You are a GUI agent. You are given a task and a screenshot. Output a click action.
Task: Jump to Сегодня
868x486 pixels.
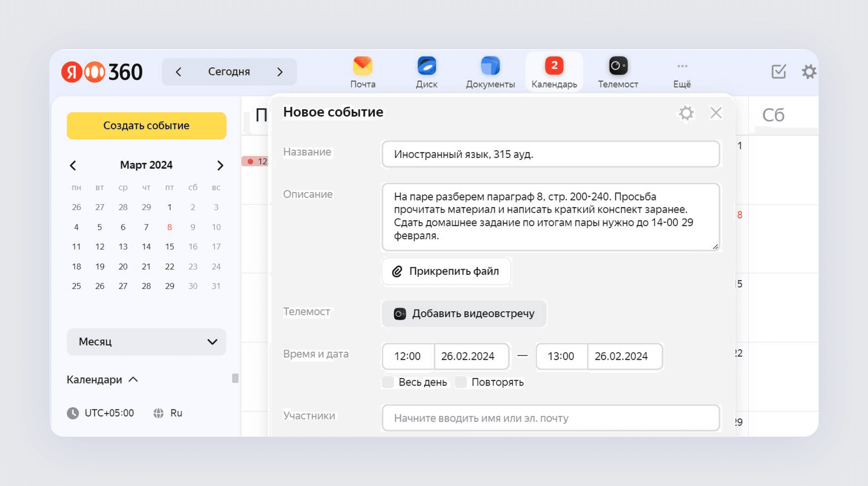[229, 71]
